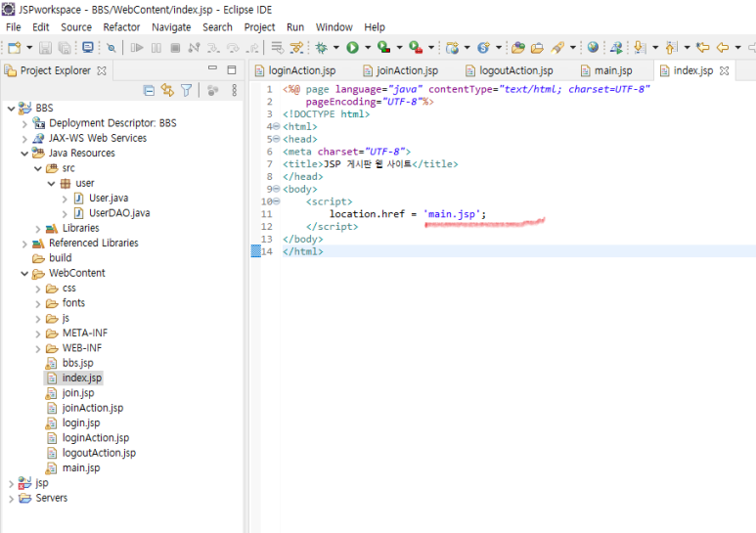The height and width of the screenshot is (533, 756).
Task: Select User.java in Project Explorer
Action: tap(101, 199)
